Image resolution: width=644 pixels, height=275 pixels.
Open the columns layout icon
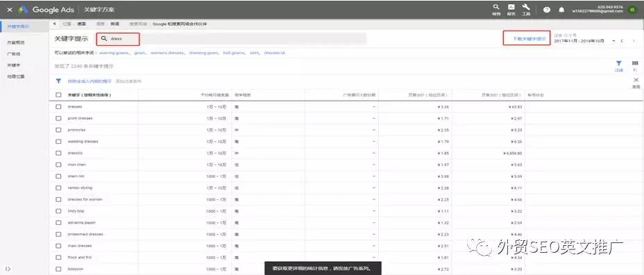pyautogui.click(x=635, y=63)
